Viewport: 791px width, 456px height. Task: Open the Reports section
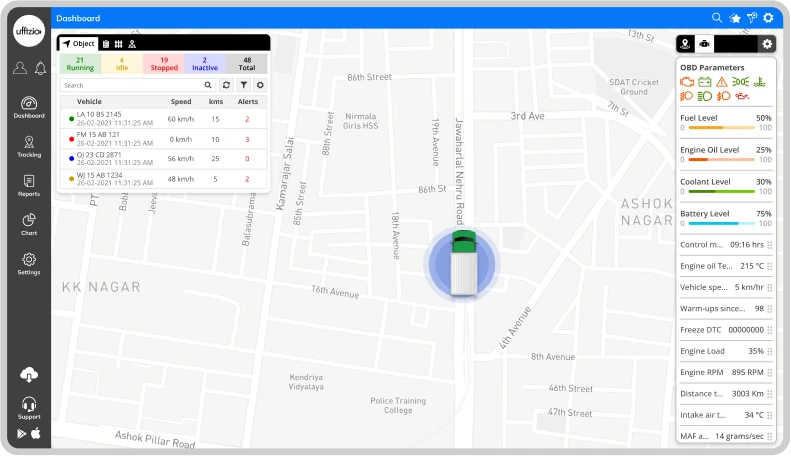point(29,185)
